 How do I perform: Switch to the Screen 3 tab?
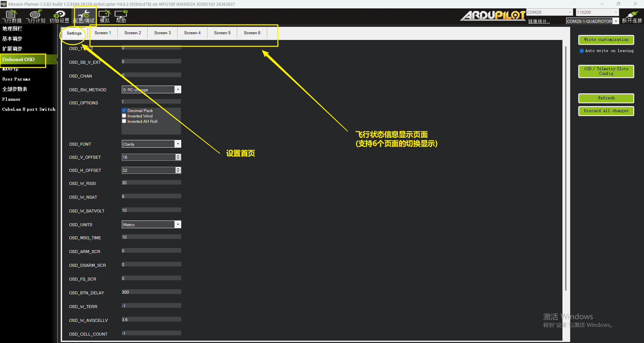click(162, 33)
